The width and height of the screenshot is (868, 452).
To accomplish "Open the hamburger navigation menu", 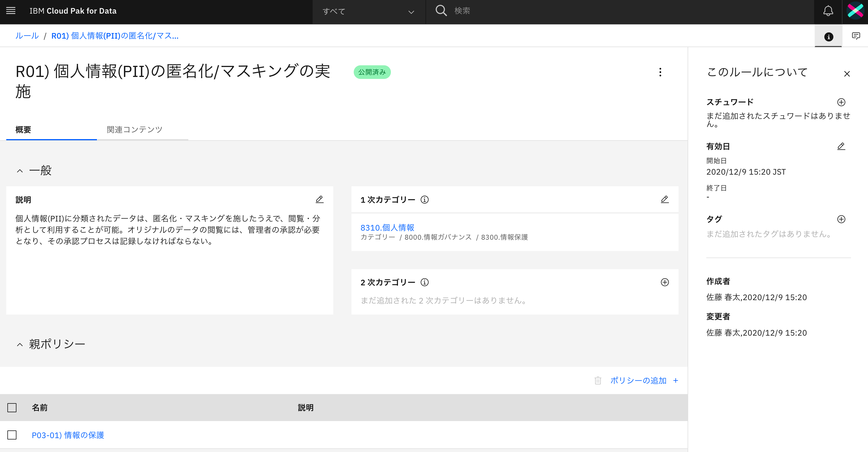I will click(x=11, y=11).
